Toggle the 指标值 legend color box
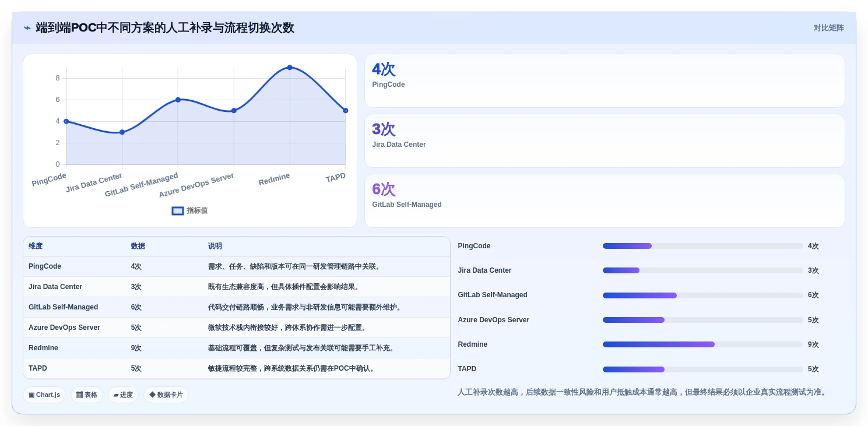Image resolution: width=868 pixels, height=426 pixels. pyautogui.click(x=178, y=210)
